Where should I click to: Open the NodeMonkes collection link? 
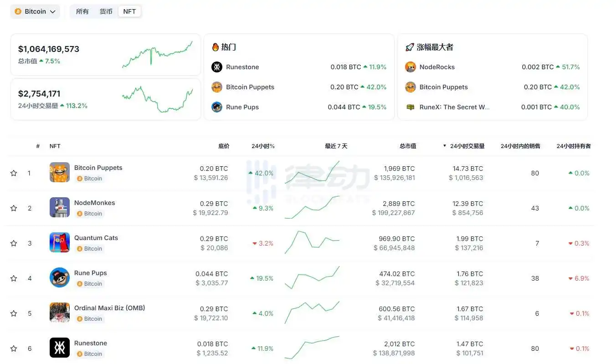click(x=95, y=203)
